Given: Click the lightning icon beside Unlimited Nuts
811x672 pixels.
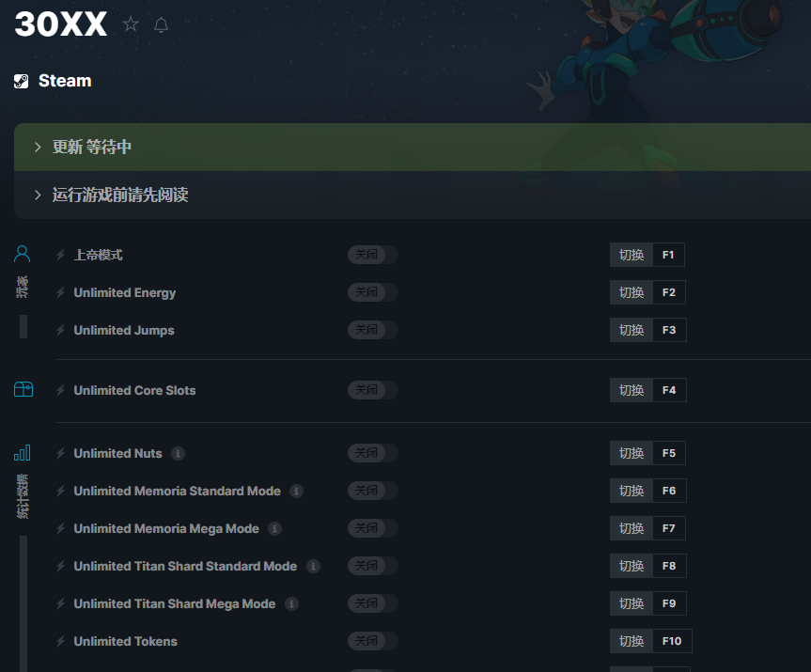Looking at the screenshot, I should [x=60, y=453].
